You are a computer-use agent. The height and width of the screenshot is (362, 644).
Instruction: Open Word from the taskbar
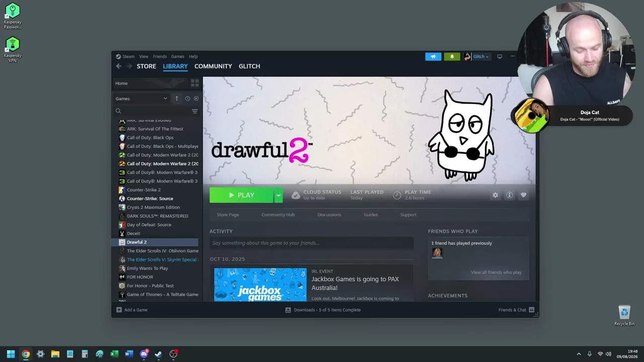click(129, 354)
